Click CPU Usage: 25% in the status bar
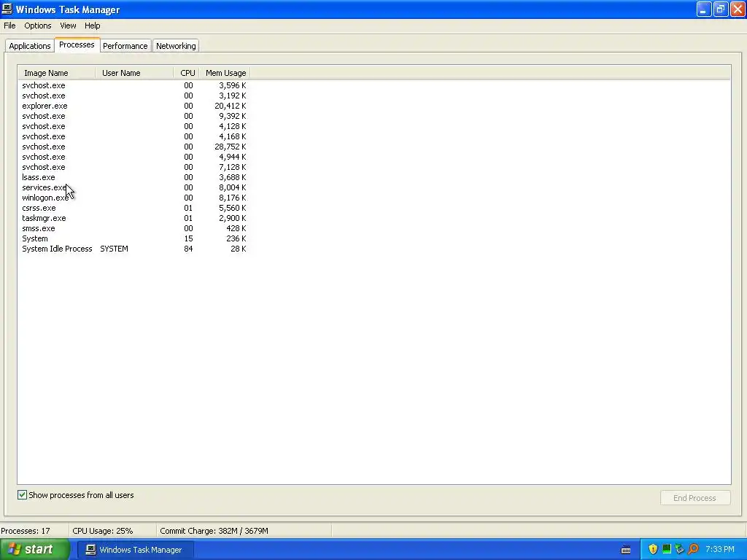The width and height of the screenshot is (747, 560). point(102,531)
